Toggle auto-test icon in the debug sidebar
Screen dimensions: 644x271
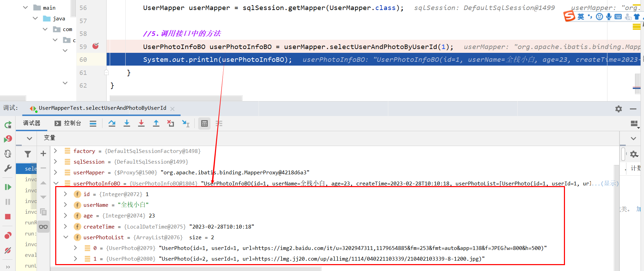pos(8,154)
